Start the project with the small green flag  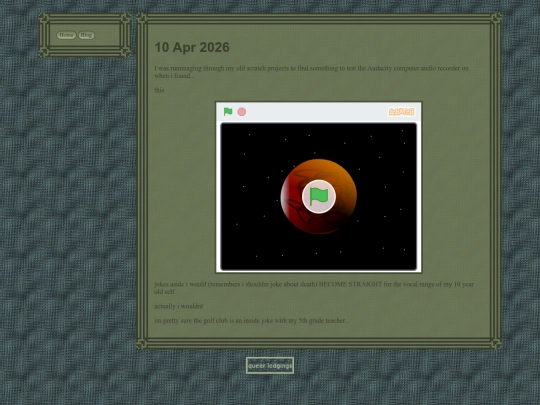click(x=228, y=112)
